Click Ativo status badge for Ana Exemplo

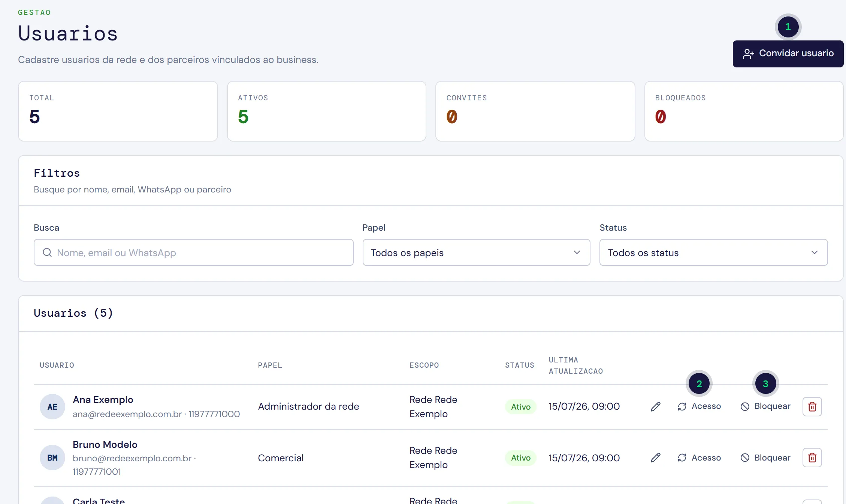[521, 407]
